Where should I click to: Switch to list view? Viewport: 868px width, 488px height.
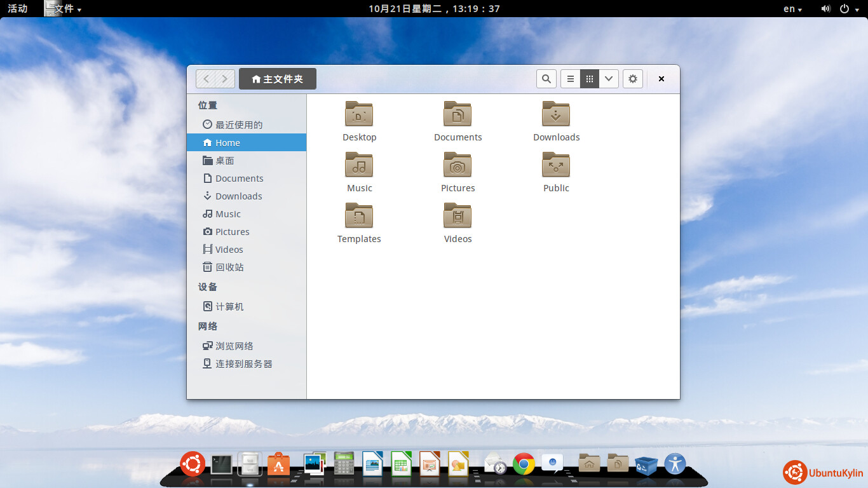[x=570, y=79]
